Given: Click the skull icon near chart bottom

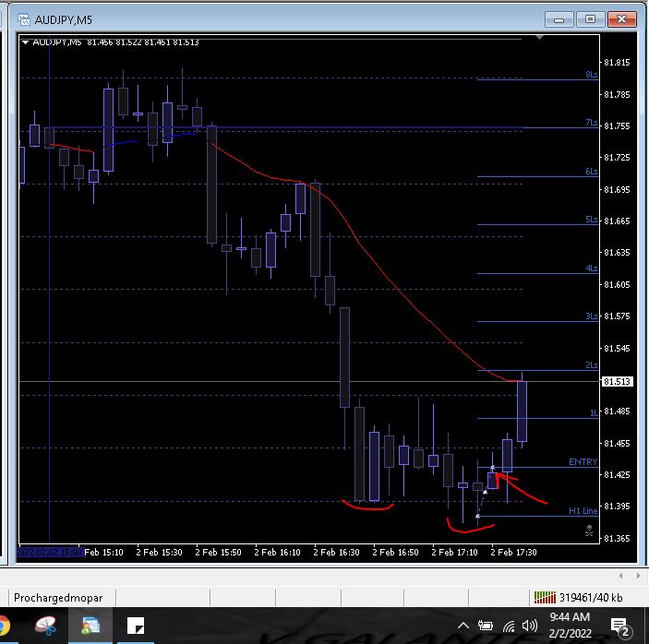Looking at the screenshot, I should pyautogui.click(x=589, y=531).
